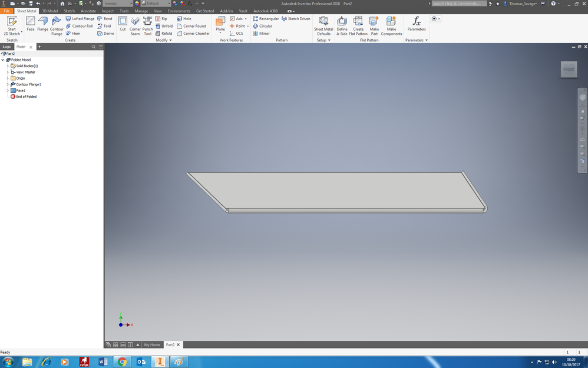Switch to the 3D Model tab
This screenshot has width=588, height=368.
(50, 11)
